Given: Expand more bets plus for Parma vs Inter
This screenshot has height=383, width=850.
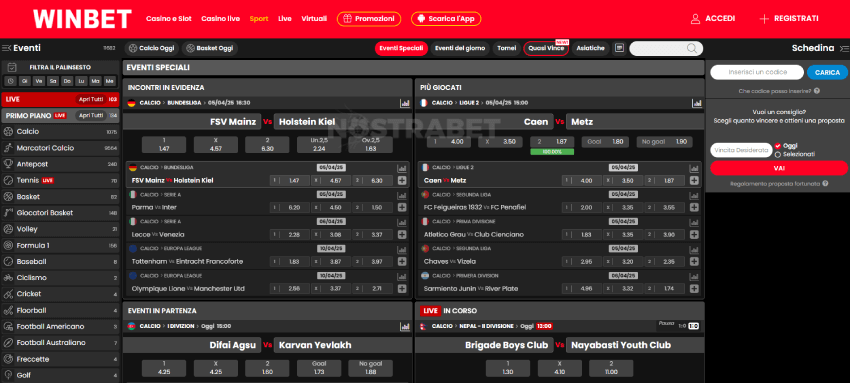Looking at the screenshot, I should (x=402, y=207).
